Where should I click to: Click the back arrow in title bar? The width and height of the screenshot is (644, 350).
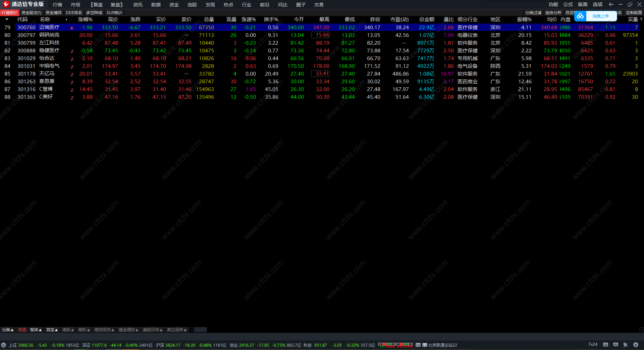click(x=611, y=4)
